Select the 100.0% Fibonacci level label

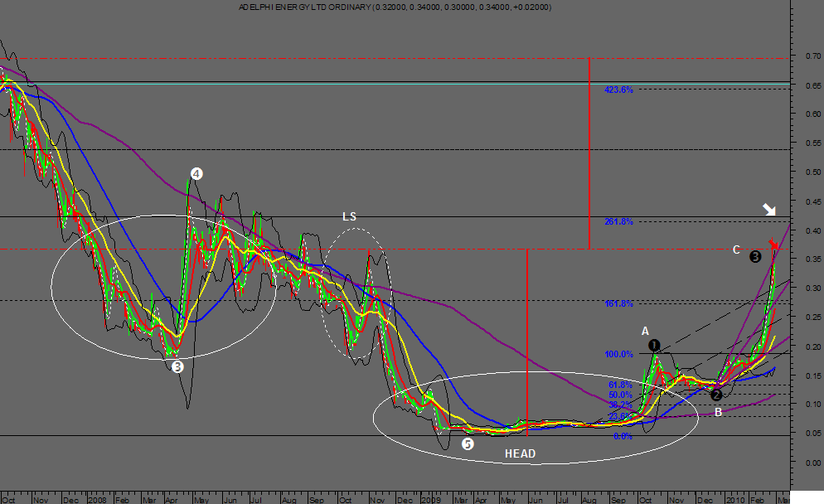[x=618, y=354]
